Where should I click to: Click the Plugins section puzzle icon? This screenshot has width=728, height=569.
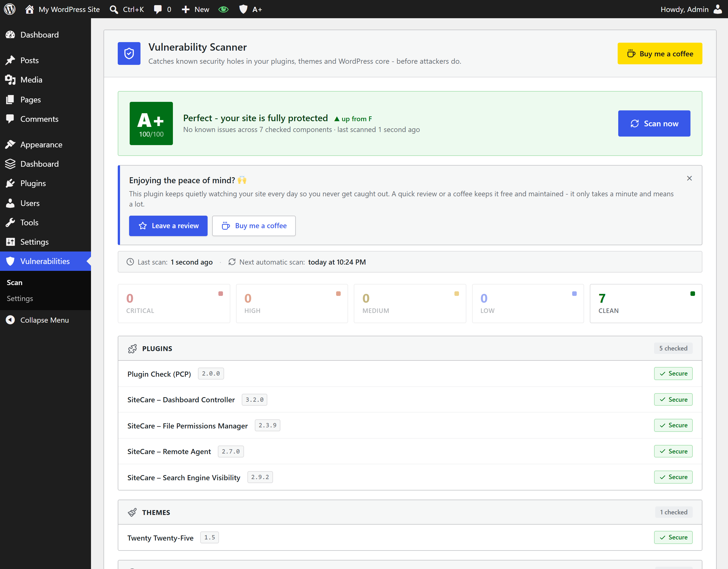click(132, 349)
